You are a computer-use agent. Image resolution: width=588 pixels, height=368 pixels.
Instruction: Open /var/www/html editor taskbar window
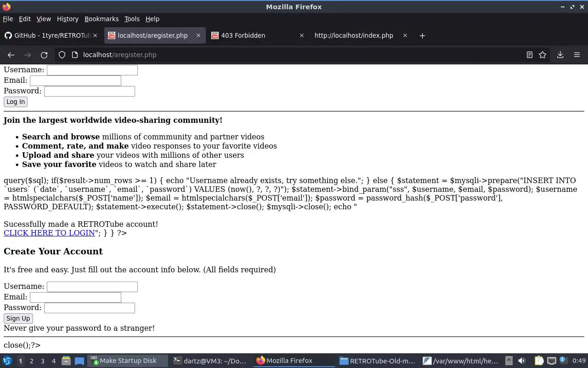tap(461, 361)
